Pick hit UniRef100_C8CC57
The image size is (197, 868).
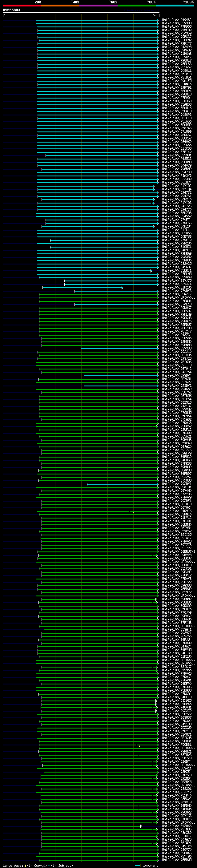click(177, 139)
